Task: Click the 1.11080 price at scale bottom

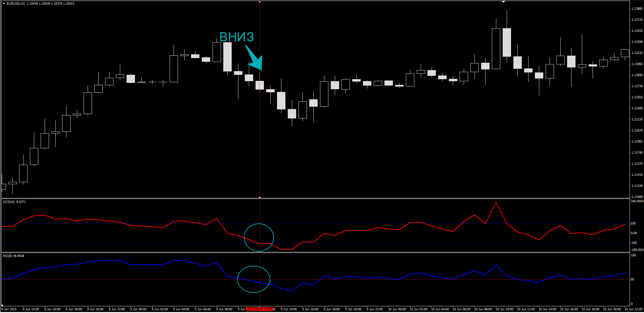Action: click(637, 197)
